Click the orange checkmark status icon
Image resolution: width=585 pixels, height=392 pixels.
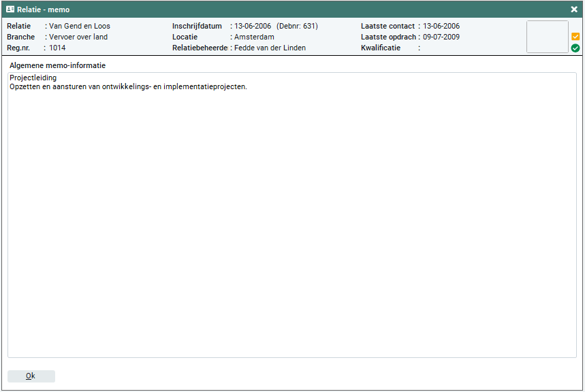tap(575, 36)
